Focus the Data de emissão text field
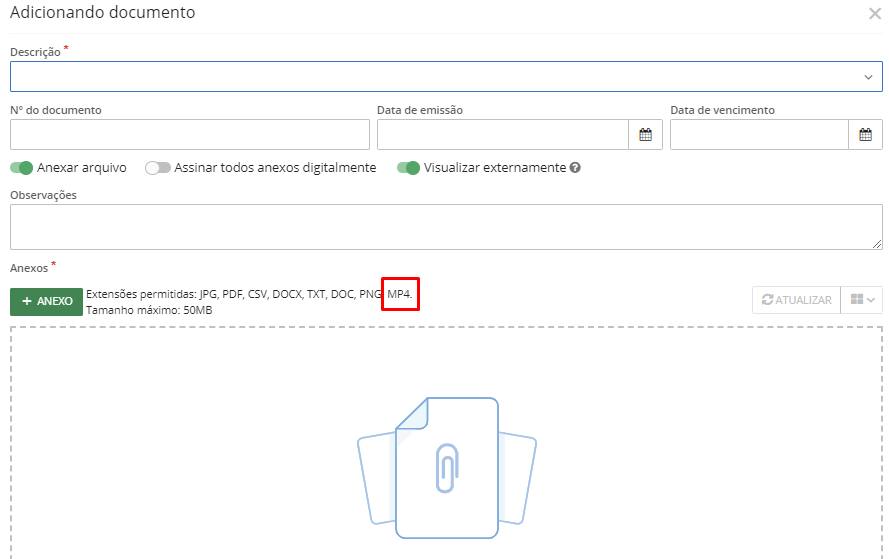Viewport: 889px width, 559px height. point(502,135)
